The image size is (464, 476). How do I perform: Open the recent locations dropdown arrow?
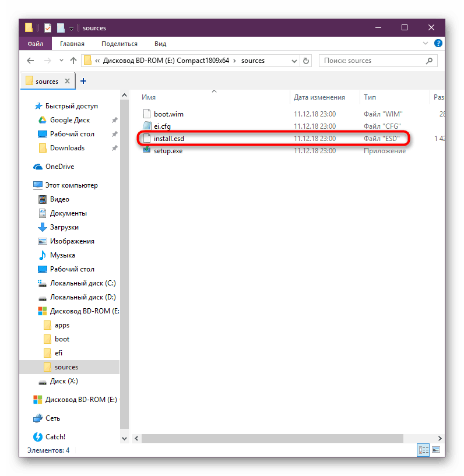point(61,61)
